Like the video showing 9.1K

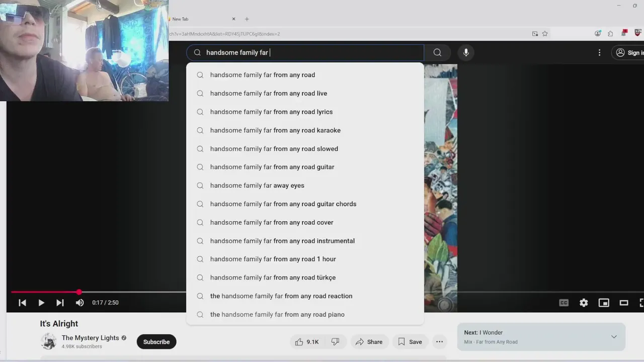coord(307,342)
